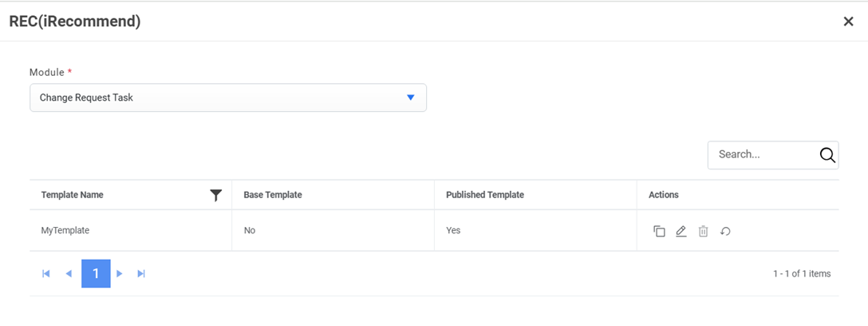Edit MyTemplate using the pencil icon
The height and width of the screenshot is (326, 868).
click(681, 231)
